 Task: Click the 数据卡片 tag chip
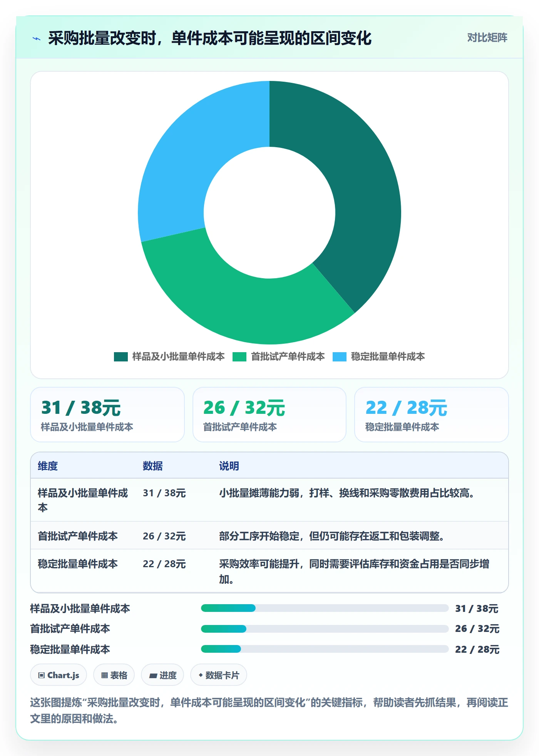(x=219, y=675)
